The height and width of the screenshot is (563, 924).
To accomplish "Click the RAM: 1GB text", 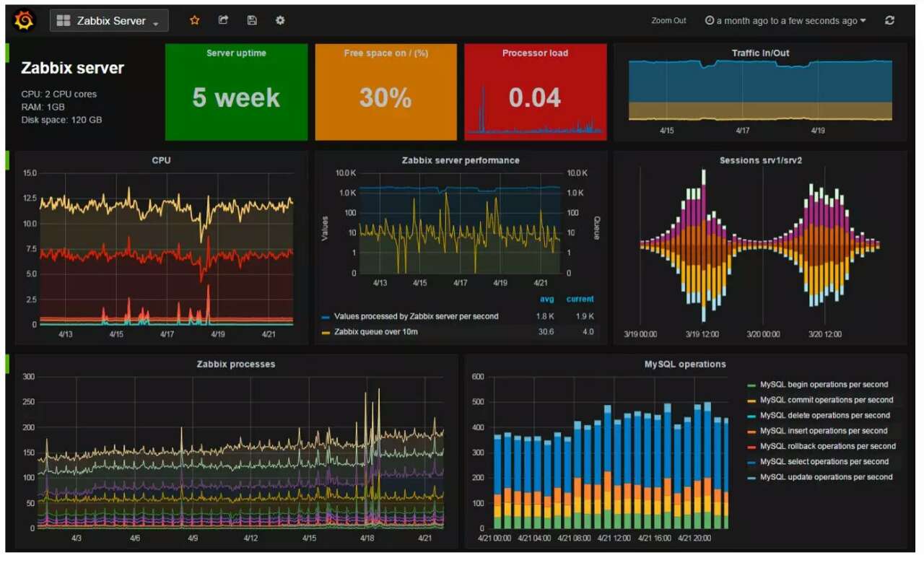I will [43, 107].
